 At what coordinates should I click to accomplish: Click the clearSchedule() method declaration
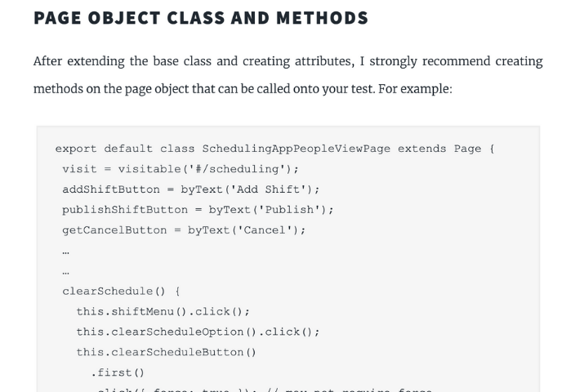121,292
